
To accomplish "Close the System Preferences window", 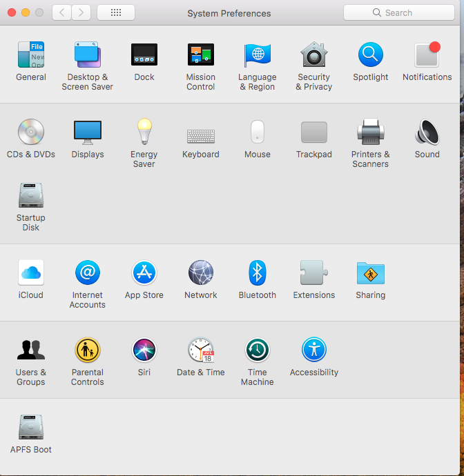I will coord(12,12).
